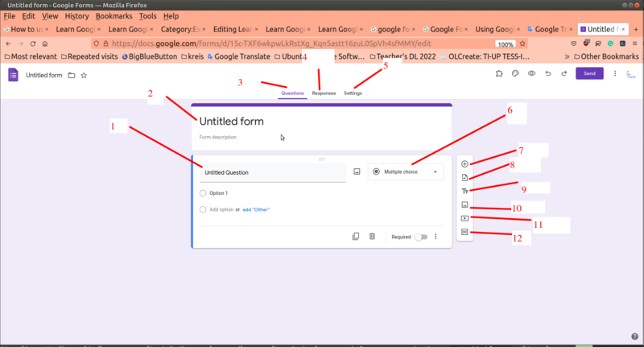
Task: Click the import questions icon
Action: [x=464, y=177]
